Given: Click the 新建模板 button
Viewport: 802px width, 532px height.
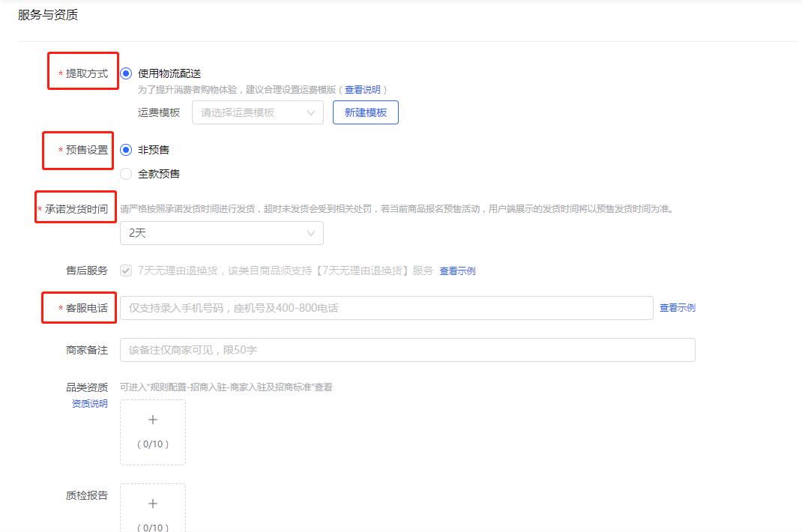Looking at the screenshot, I should point(365,112).
